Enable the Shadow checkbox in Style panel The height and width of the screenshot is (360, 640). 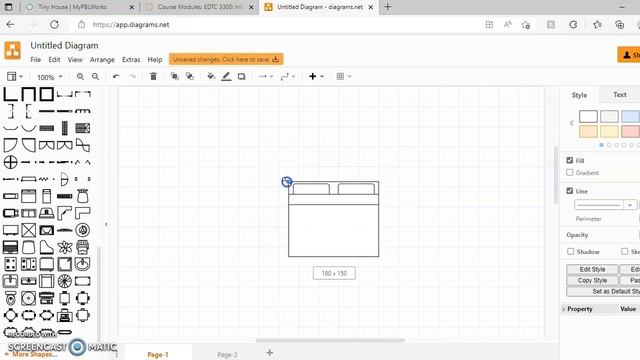tap(571, 251)
